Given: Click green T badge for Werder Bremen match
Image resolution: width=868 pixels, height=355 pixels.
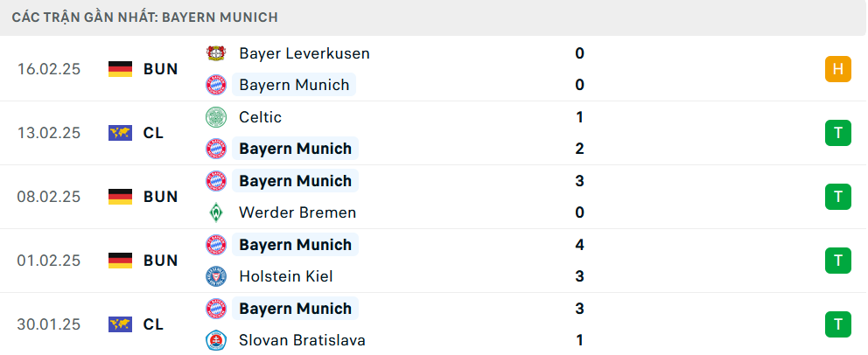Looking at the screenshot, I should tap(837, 197).
